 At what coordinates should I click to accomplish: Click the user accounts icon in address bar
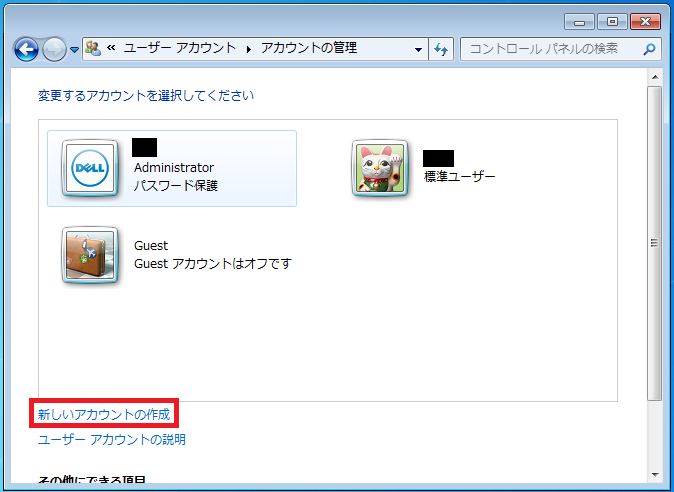(x=93, y=48)
